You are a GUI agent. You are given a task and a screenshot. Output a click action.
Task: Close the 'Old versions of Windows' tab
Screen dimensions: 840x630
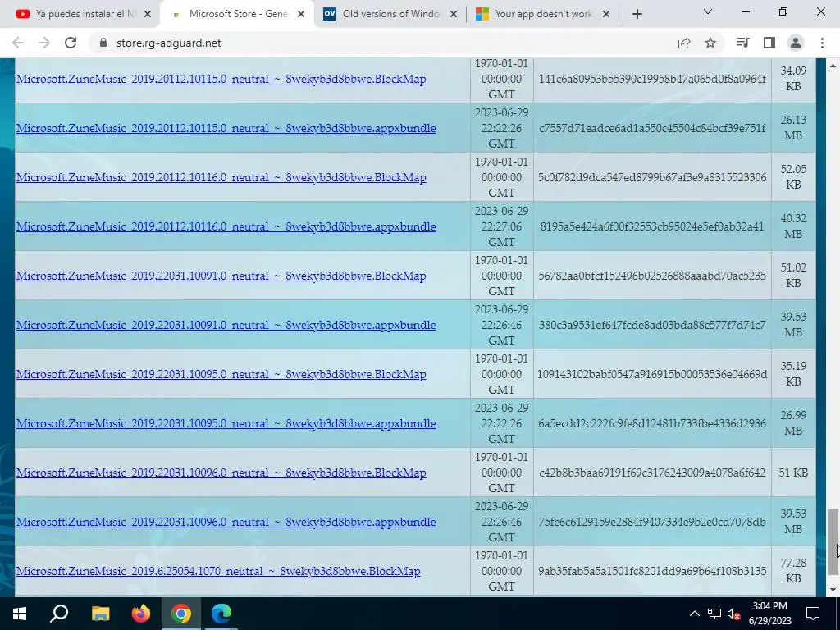(453, 15)
